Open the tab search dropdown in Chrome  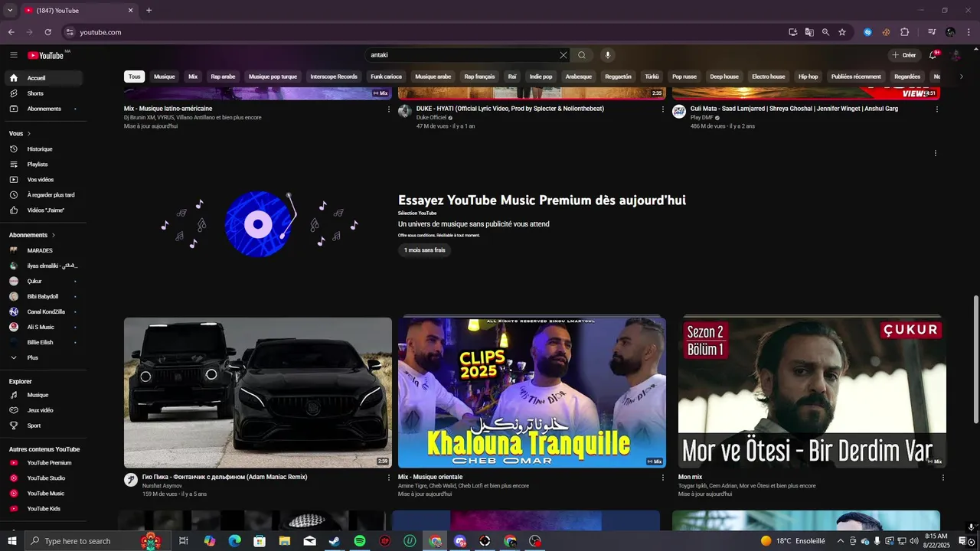[x=10, y=11]
